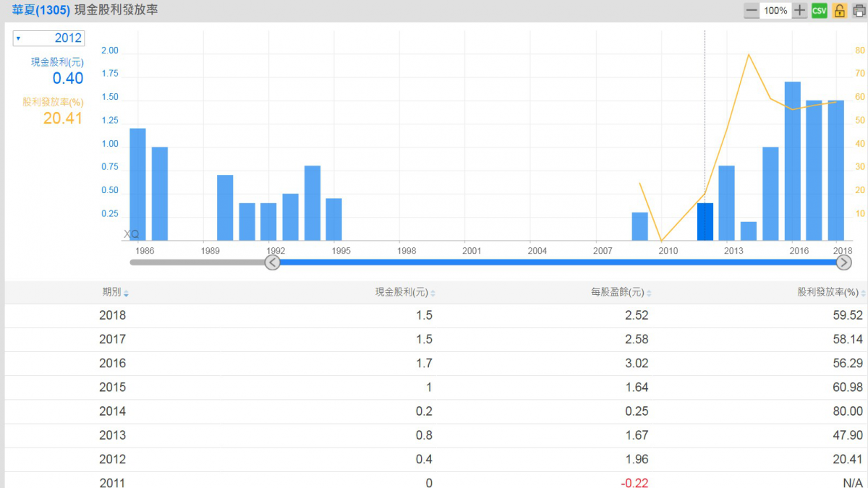
Task: Click the 1.67 earnings per share value
Action: point(638,435)
